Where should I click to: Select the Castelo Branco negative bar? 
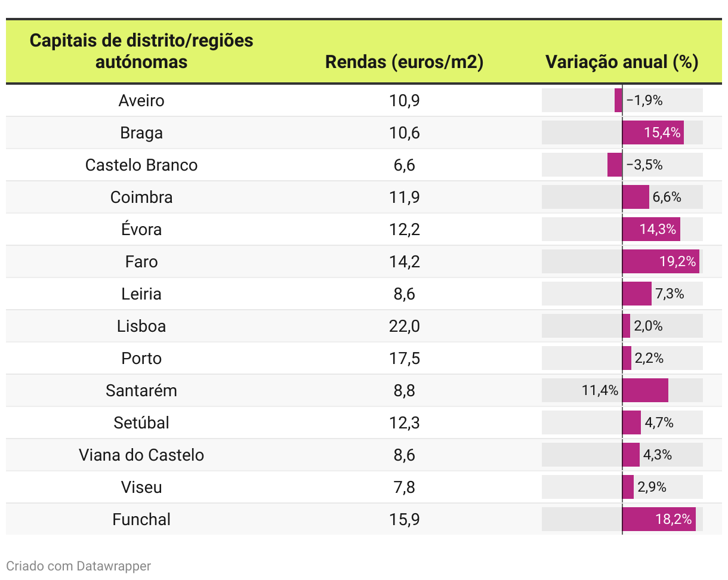click(x=615, y=165)
